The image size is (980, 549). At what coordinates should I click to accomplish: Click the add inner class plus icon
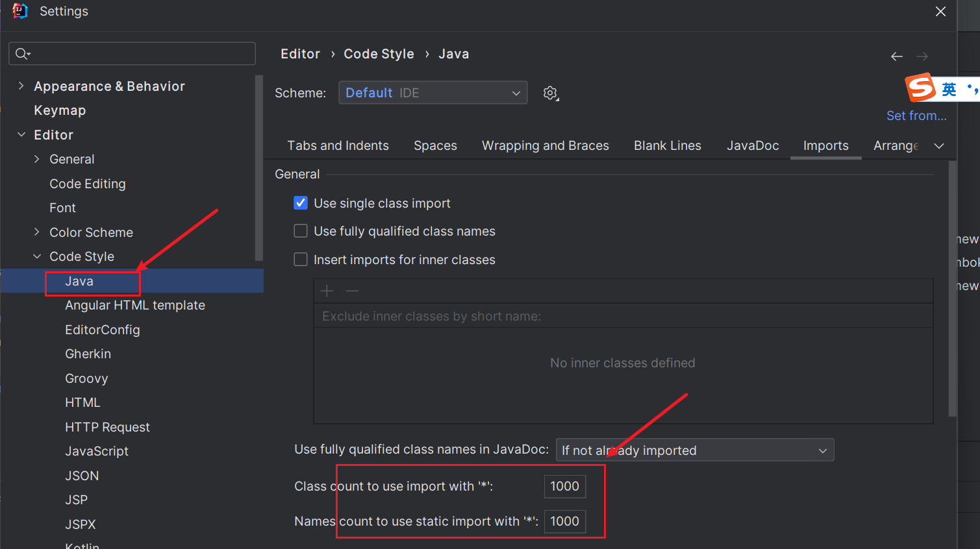click(326, 291)
